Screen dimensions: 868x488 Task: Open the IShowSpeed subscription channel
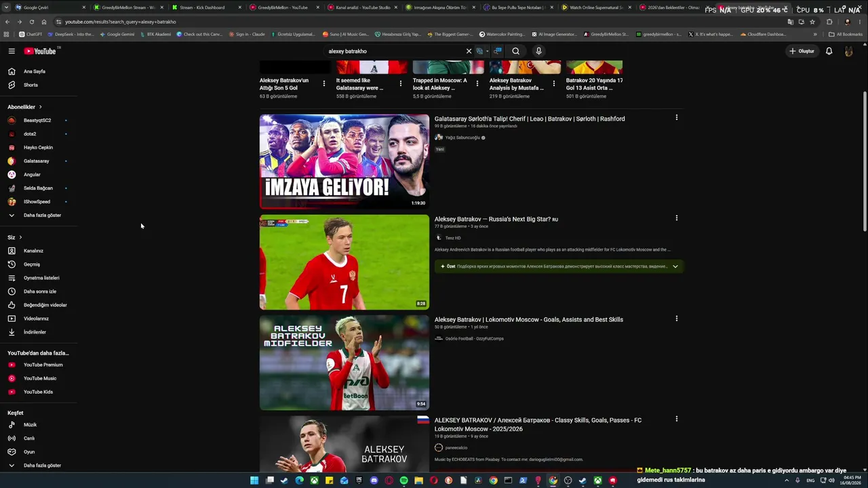[x=39, y=201]
